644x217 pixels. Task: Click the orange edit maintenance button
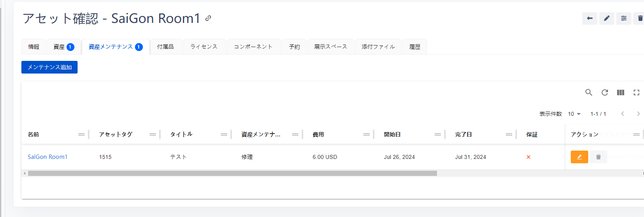tap(579, 157)
